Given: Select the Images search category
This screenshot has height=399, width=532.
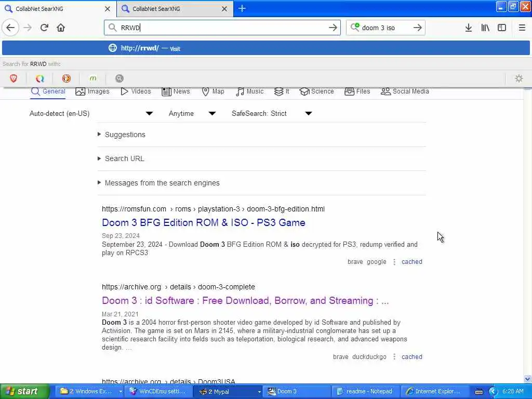Looking at the screenshot, I should [x=92, y=91].
